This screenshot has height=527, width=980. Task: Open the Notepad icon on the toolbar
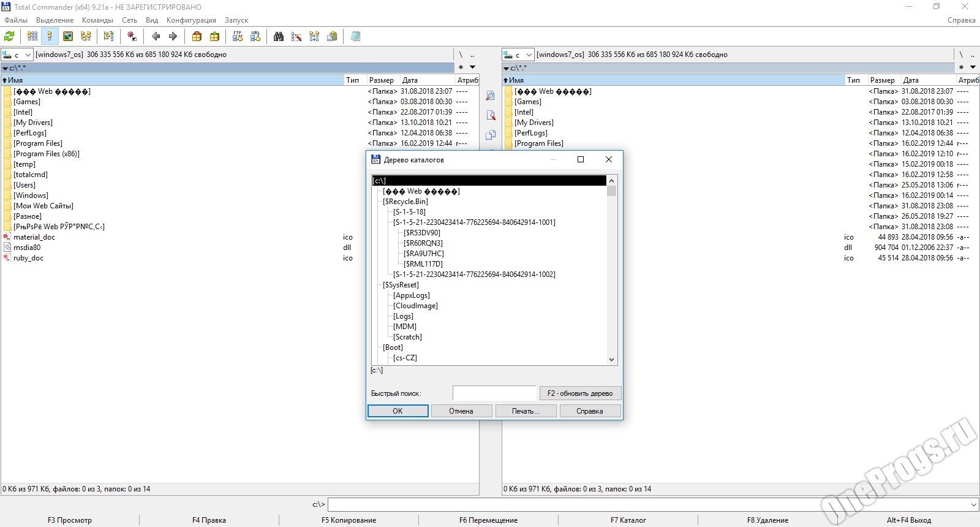click(x=355, y=37)
